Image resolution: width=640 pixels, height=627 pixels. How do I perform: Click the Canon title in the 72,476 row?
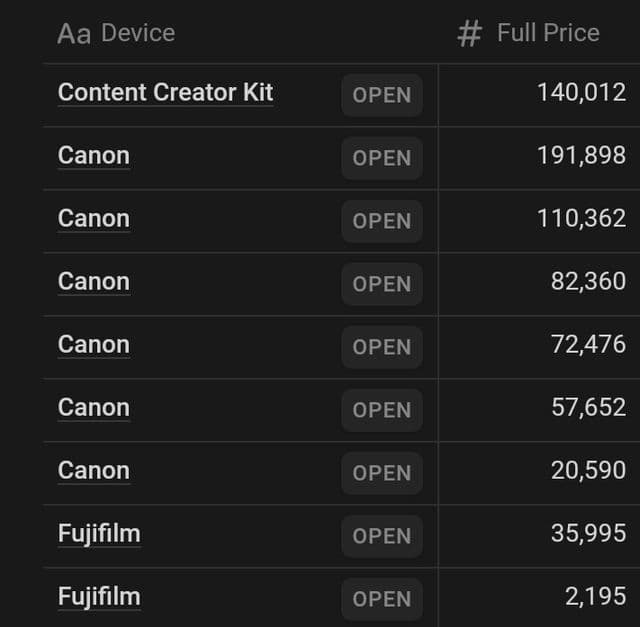click(94, 345)
